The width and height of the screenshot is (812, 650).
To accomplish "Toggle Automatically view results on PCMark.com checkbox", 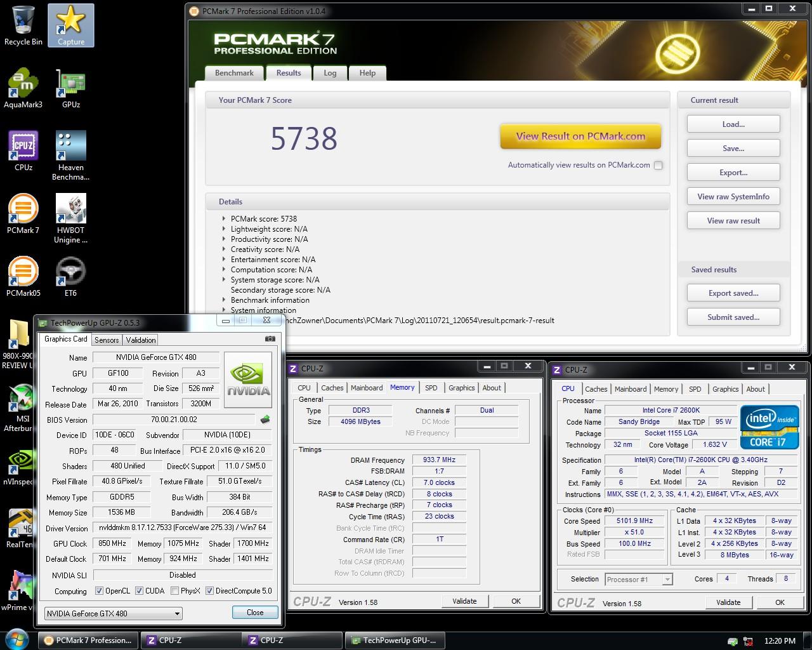I will pos(658,165).
